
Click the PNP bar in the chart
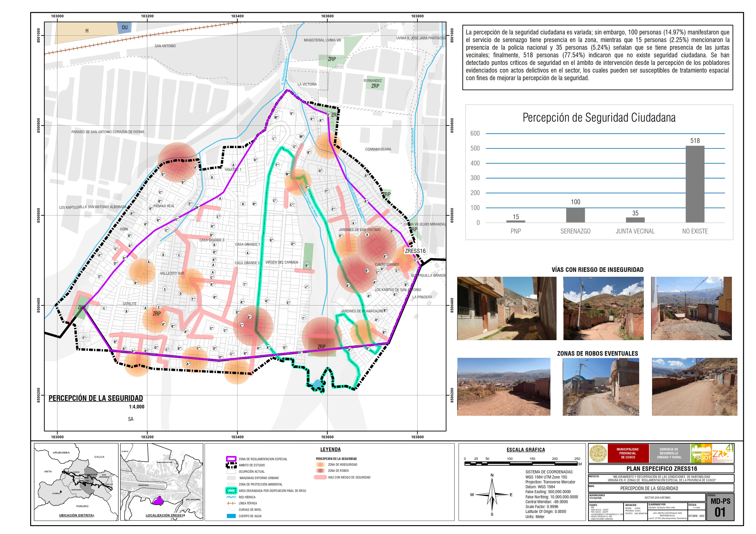tap(516, 221)
